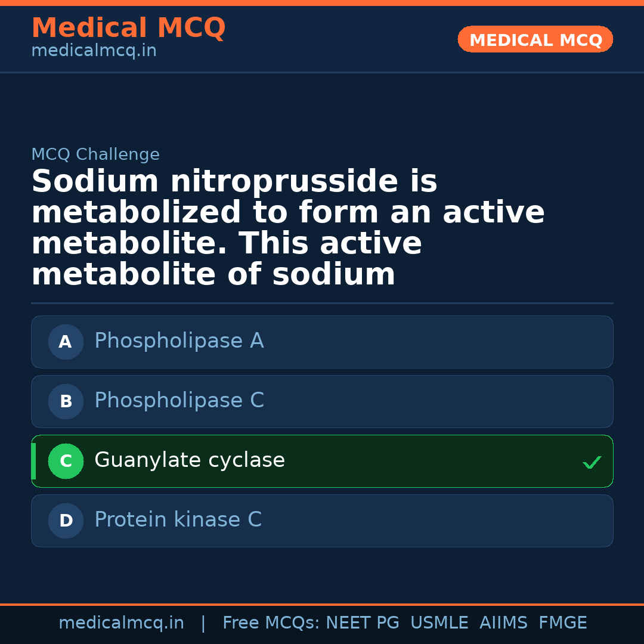Click the green checkmark on option C
Image resolution: width=644 pixels, height=644 pixels.
592,462
